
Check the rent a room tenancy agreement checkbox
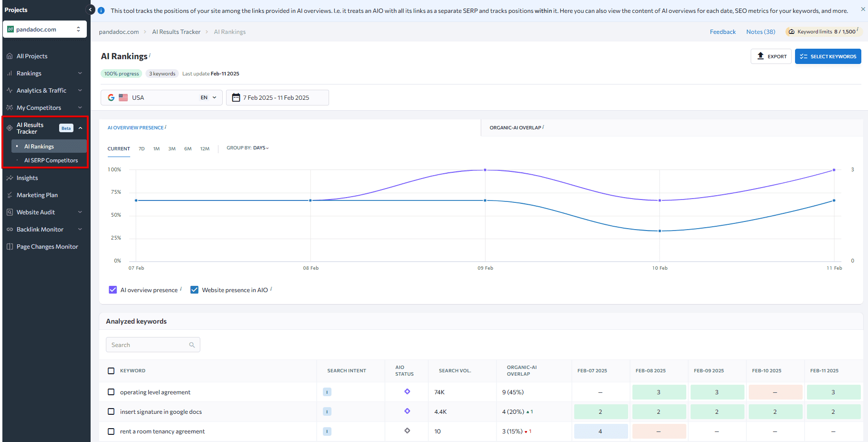point(111,431)
